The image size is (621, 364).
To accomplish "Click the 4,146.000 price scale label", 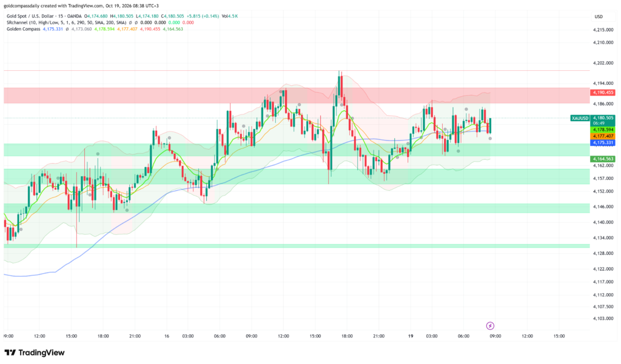I will 603,207.
